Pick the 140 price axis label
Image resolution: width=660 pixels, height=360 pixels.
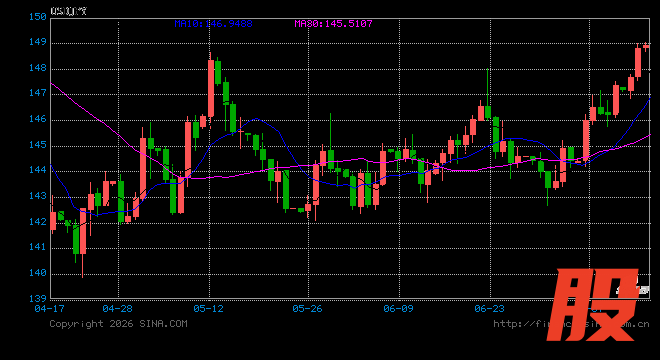coord(37,273)
